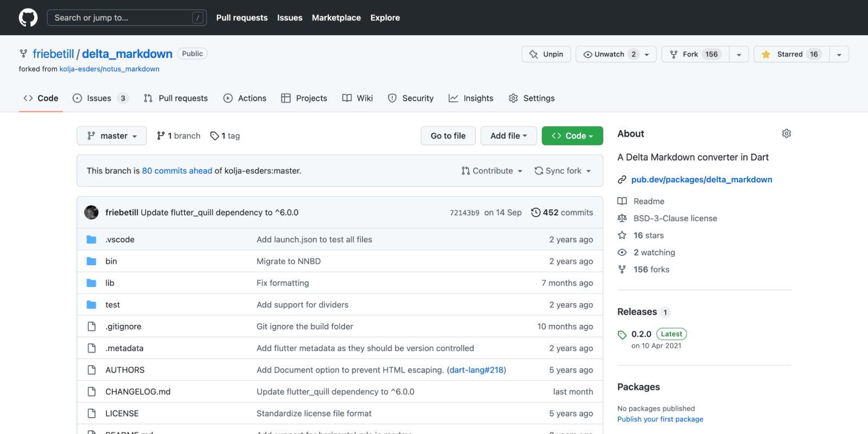The image size is (868, 434).
Task: Open Explore in top navigation
Action: point(385,17)
